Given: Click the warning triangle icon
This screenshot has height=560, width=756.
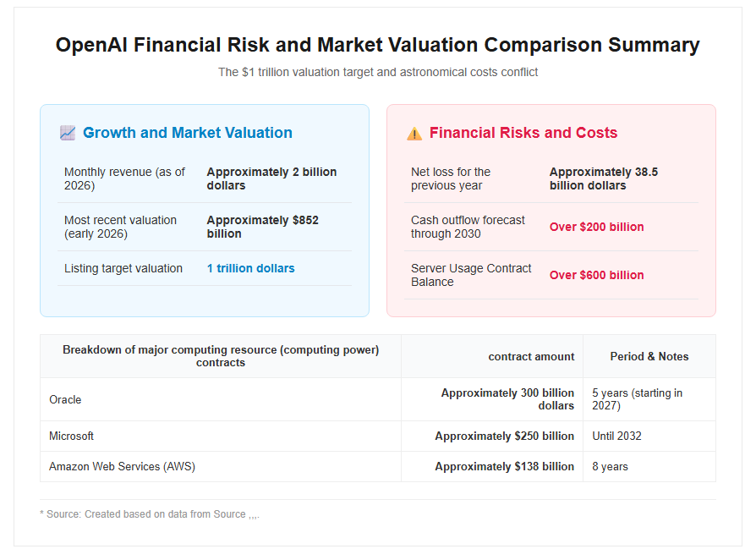Looking at the screenshot, I should tap(414, 134).
